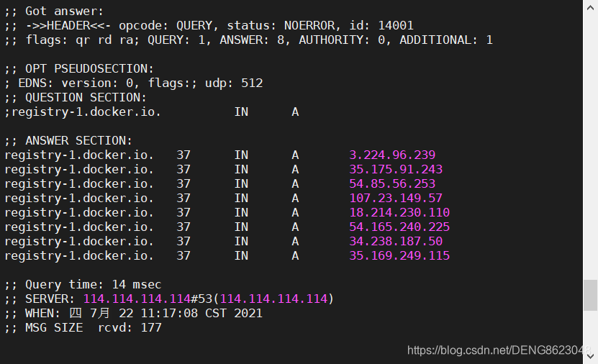Click server address in parentheses
This screenshot has width=598, height=364.
click(273, 299)
